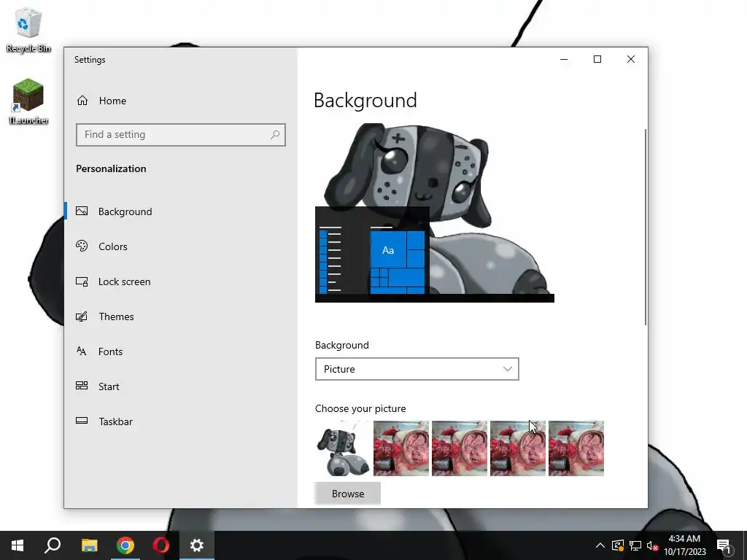Click the Themes brush icon
This screenshot has height=560, width=747.
(x=82, y=316)
